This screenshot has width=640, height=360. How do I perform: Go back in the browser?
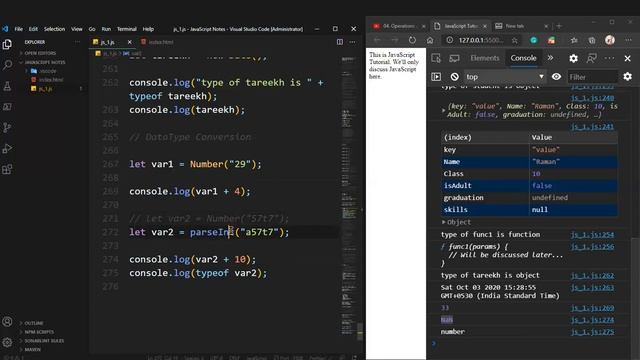[377, 40]
